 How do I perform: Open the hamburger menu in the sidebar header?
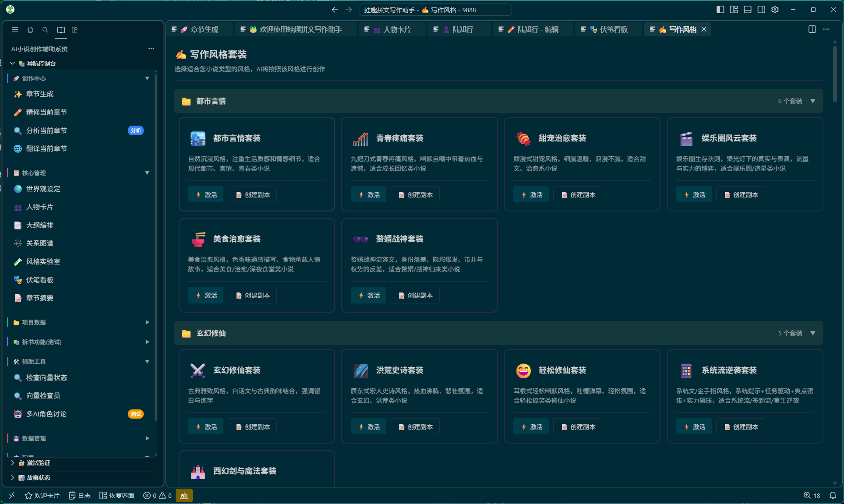(x=15, y=30)
